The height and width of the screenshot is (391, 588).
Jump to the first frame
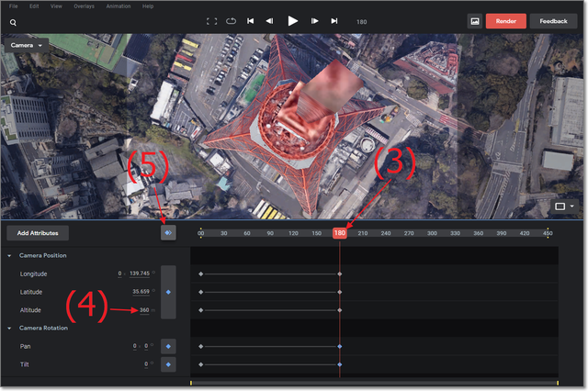coord(250,20)
